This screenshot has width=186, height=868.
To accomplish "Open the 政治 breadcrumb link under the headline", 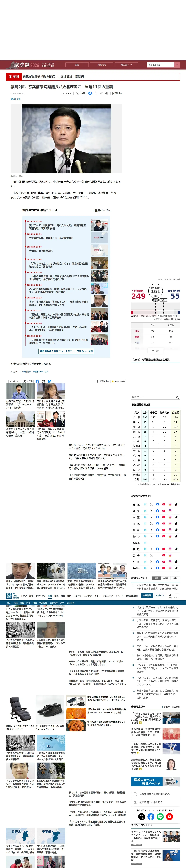I will click(x=13, y=99).
